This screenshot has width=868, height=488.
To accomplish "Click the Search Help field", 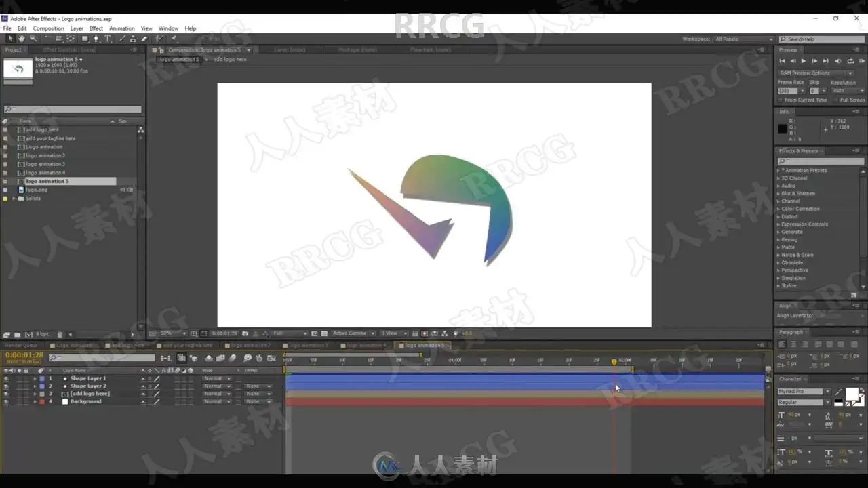I will coord(821,39).
